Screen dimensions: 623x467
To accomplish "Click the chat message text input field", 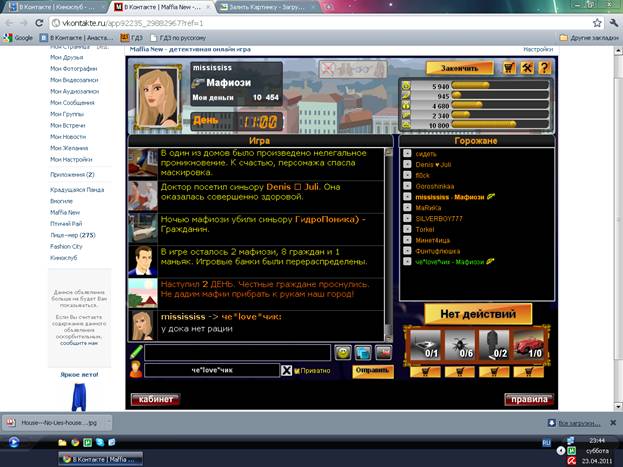I will pyautogui.click(x=237, y=353).
